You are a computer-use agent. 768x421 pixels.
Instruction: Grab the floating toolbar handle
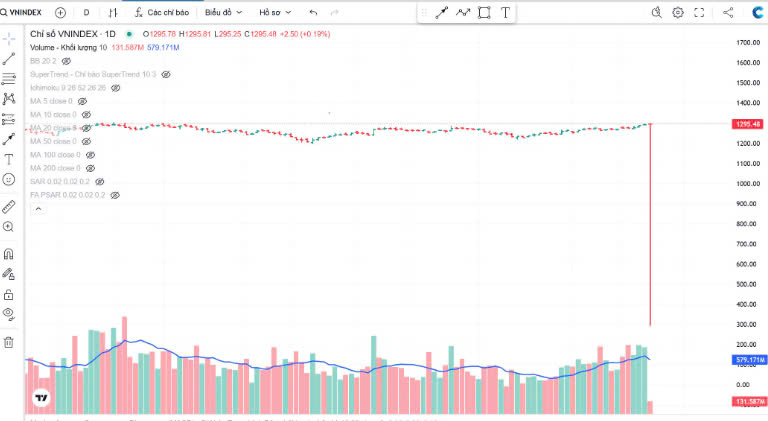click(424, 13)
